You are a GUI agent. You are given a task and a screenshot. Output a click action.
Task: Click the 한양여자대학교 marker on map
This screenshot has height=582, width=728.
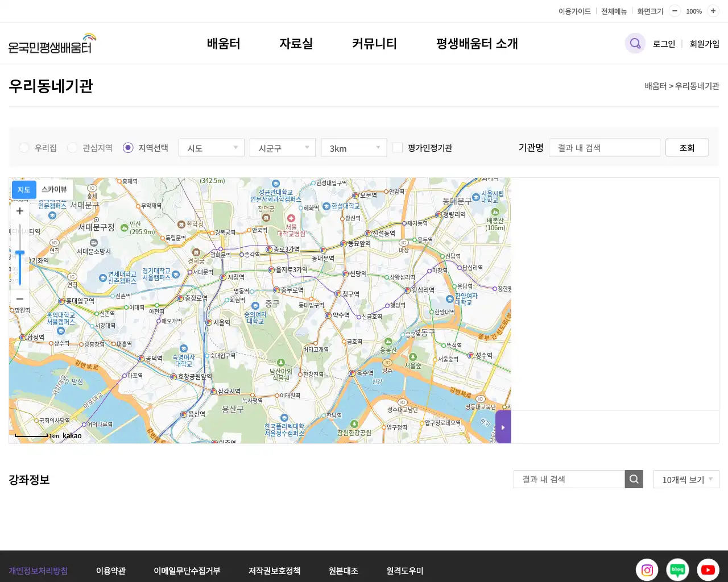point(450,298)
